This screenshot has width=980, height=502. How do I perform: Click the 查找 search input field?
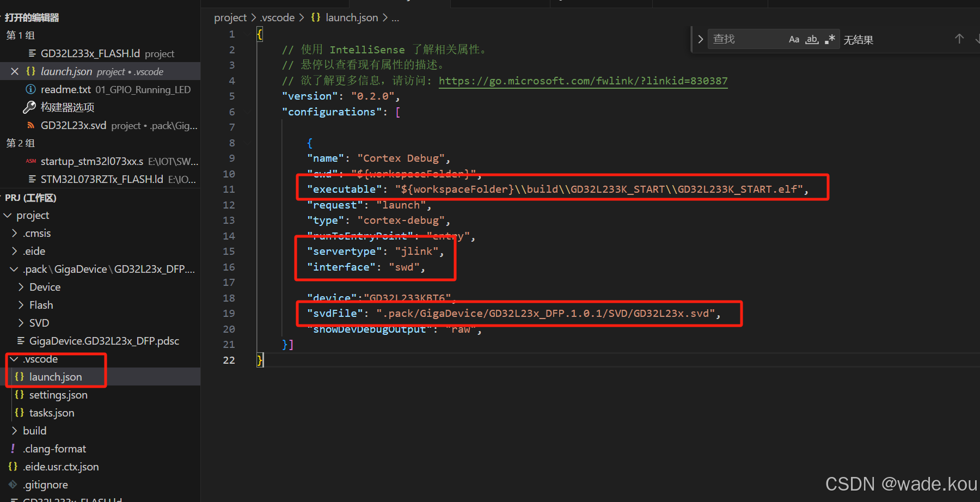pyautogui.click(x=746, y=39)
